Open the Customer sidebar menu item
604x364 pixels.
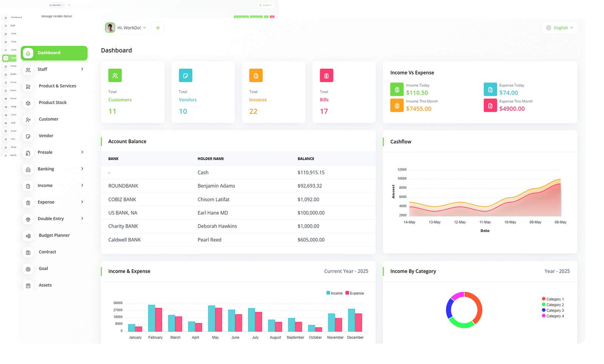coord(48,119)
